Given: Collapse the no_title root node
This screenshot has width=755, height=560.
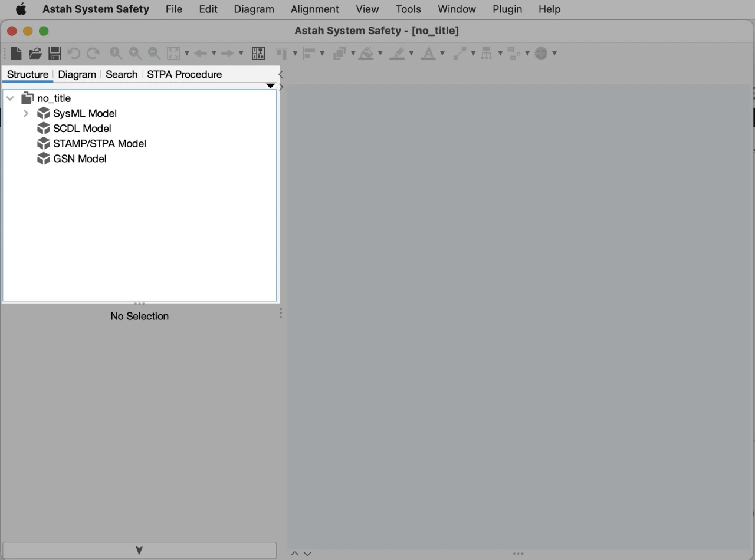Looking at the screenshot, I should pyautogui.click(x=10, y=98).
